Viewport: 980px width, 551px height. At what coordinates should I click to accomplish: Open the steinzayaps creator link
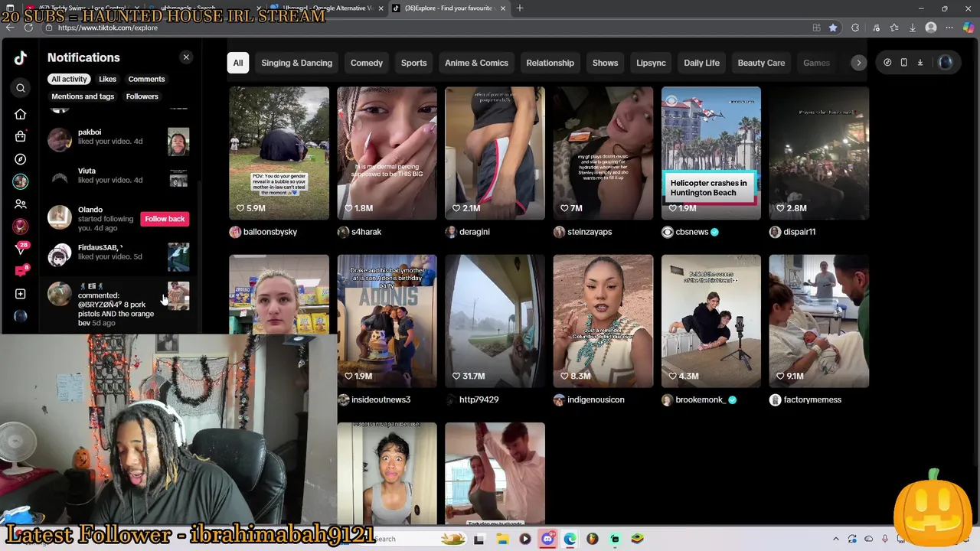click(x=590, y=232)
